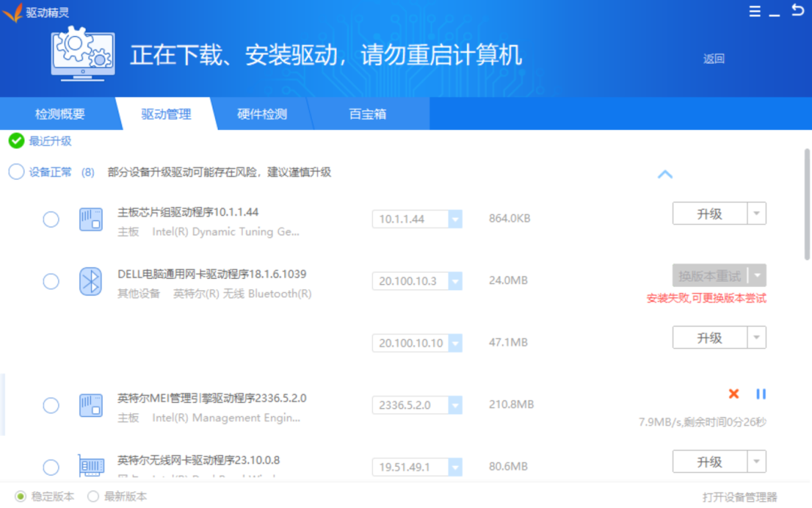The height and width of the screenshot is (508, 812).
Task: Click the vertical scrollbar of the driver list
Action: coord(807,204)
